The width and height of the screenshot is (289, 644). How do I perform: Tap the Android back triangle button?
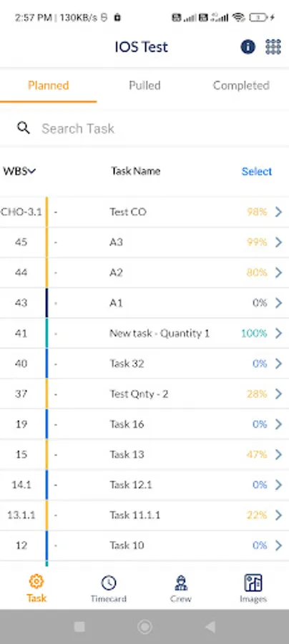(210, 626)
